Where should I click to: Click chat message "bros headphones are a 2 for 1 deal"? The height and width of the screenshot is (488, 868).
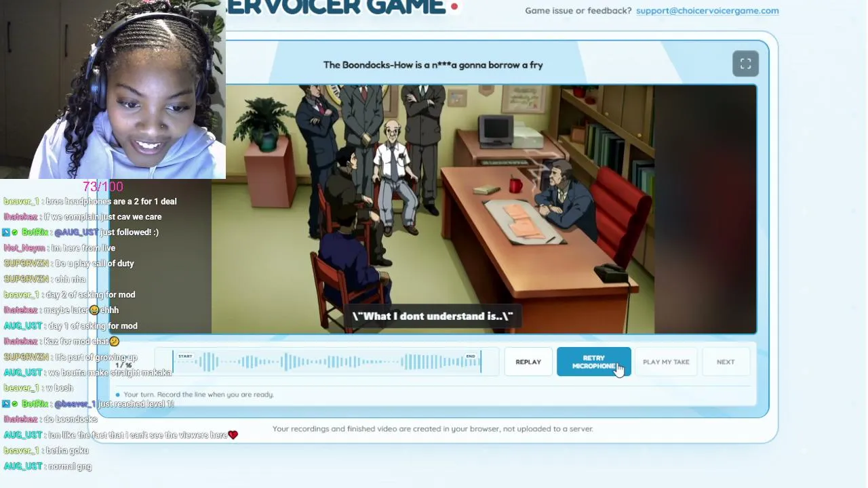click(x=111, y=201)
